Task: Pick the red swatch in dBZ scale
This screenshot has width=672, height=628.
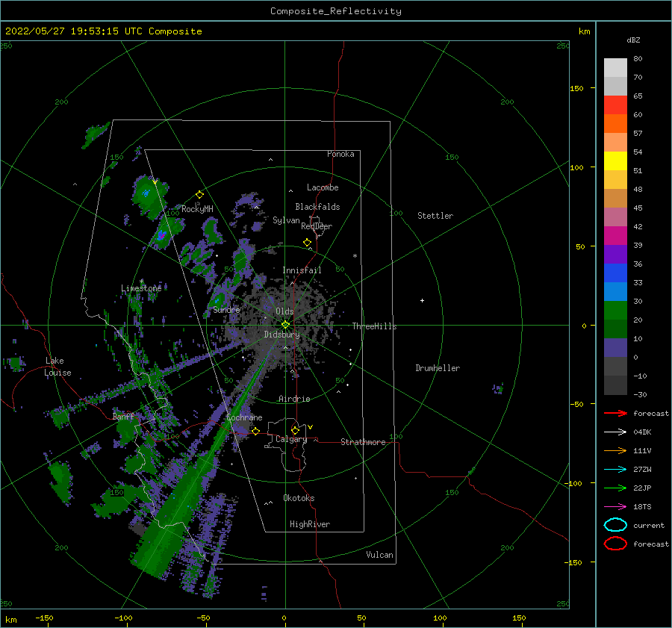Action: (x=615, y=105)
